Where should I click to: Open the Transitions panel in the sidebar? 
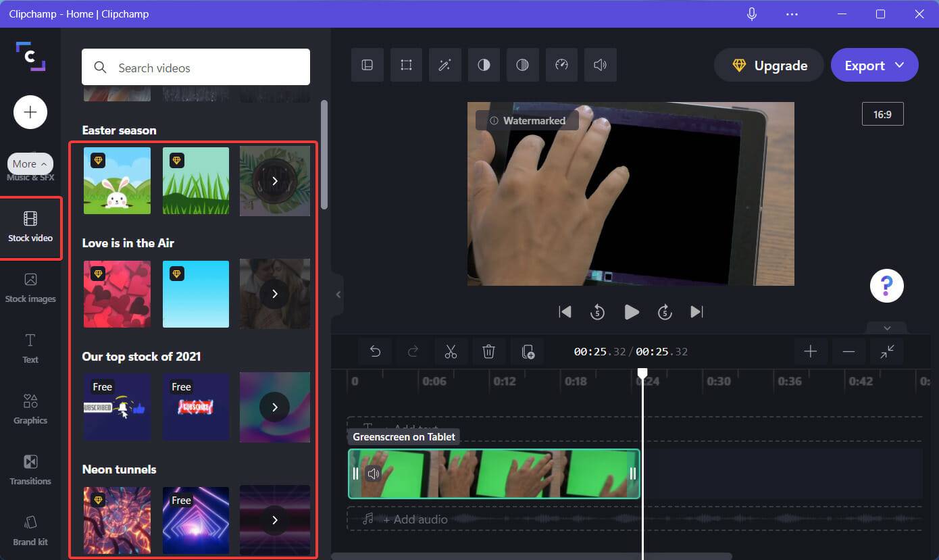pyautogui.click(x=30, y=471)
